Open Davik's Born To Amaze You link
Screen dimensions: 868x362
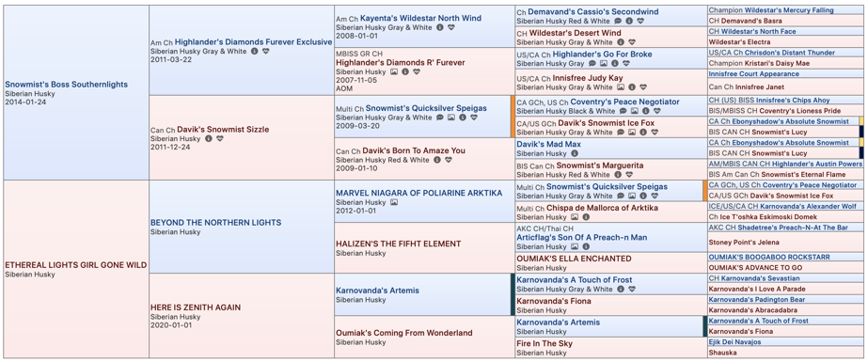(x=415, y=150)
